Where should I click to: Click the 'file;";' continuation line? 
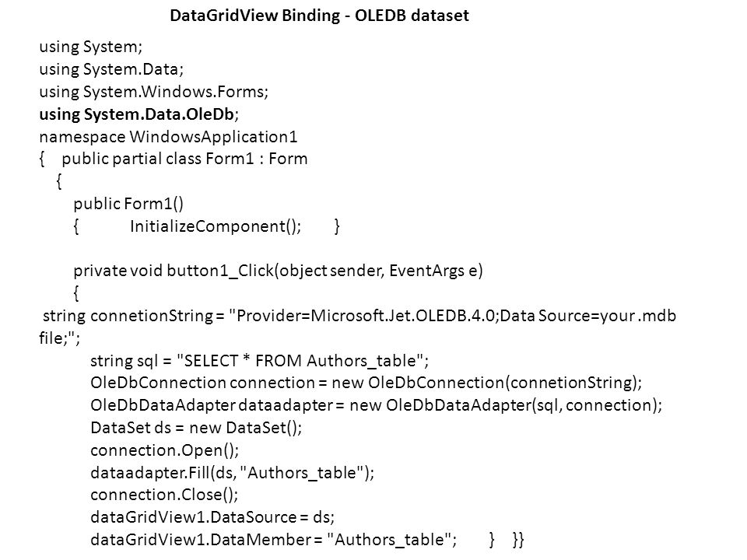(60, 338)
